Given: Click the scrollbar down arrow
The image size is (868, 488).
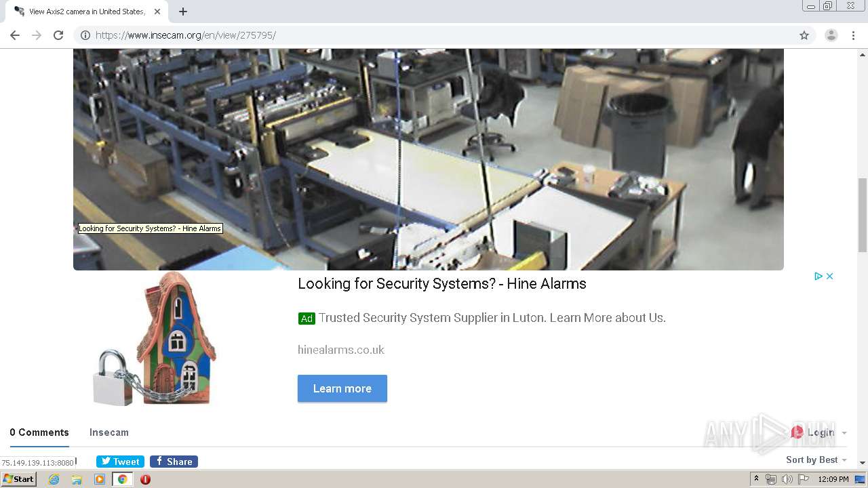Looking at the screenshot, I should 863,464.
